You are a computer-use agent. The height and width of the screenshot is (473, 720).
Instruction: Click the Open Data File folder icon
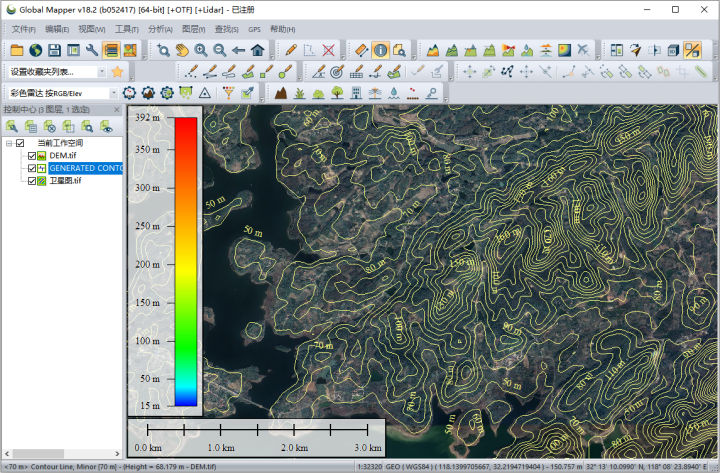point(17,50)
